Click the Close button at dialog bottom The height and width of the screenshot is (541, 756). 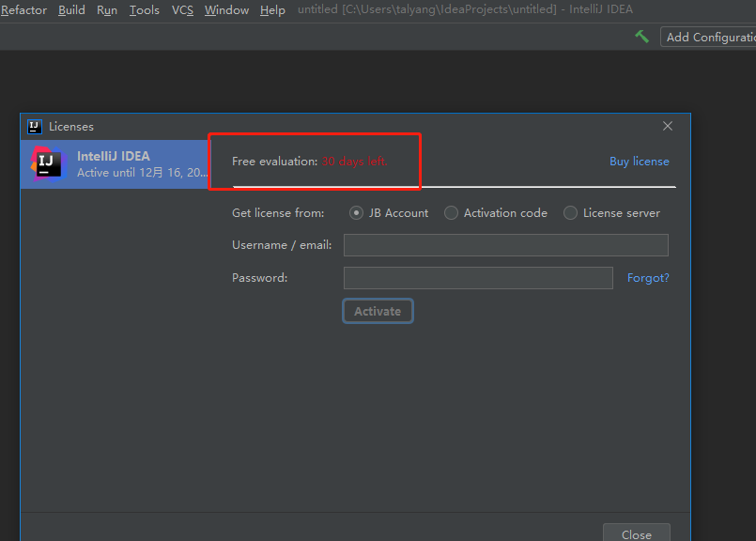coord(637,534)
